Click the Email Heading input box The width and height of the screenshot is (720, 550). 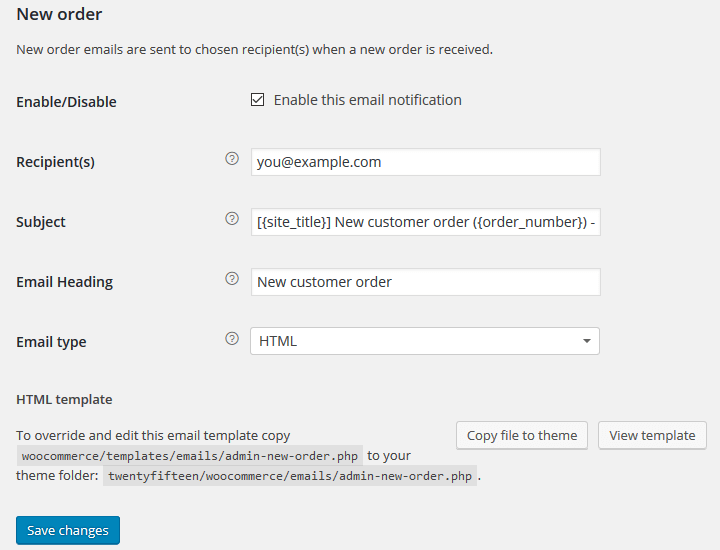pyautogui.click(x=425, y=282)
